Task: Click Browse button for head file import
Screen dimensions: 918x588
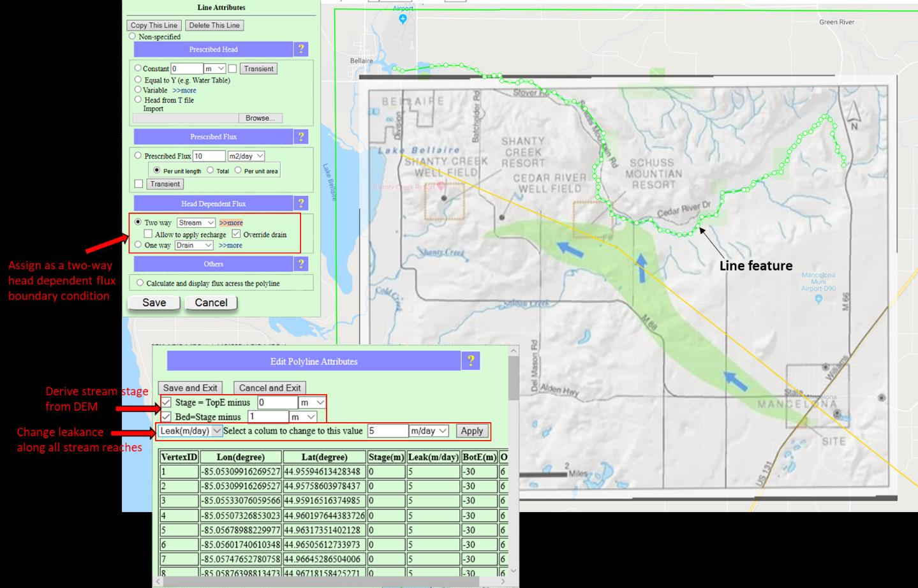Action: point(260,118)
